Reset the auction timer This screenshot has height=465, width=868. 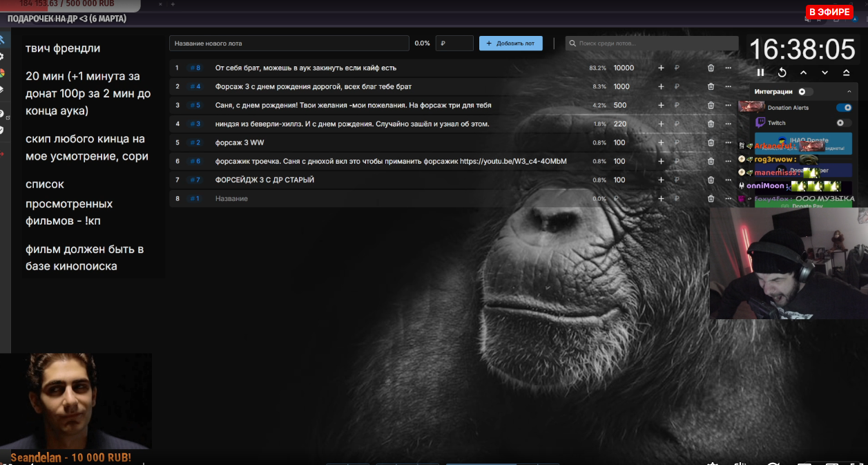pyautogui.click(x=782, y=73)
